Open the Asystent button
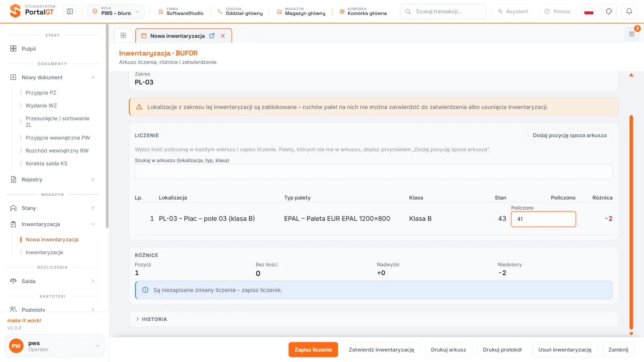Image resolution: width=644 pixels, height=362 pixels. pos(512,11)
